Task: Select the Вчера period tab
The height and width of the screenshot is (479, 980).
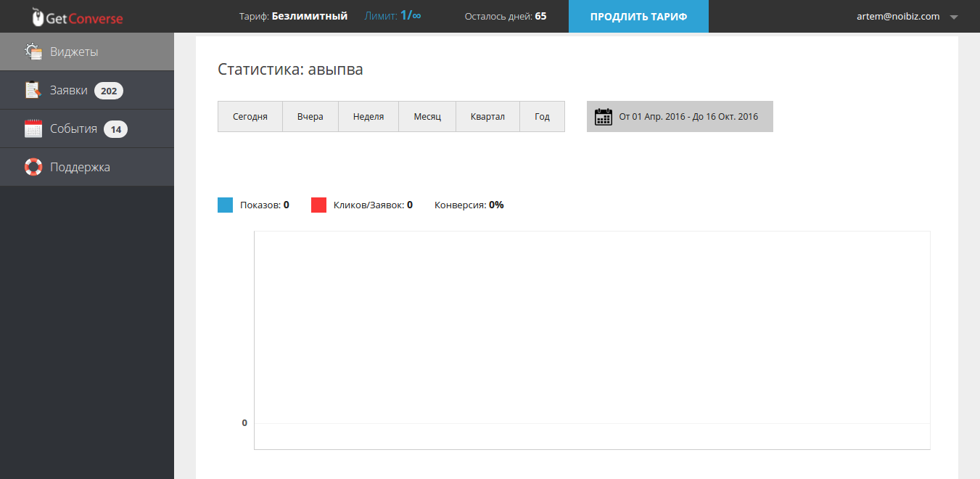Action: coord(310,116)
